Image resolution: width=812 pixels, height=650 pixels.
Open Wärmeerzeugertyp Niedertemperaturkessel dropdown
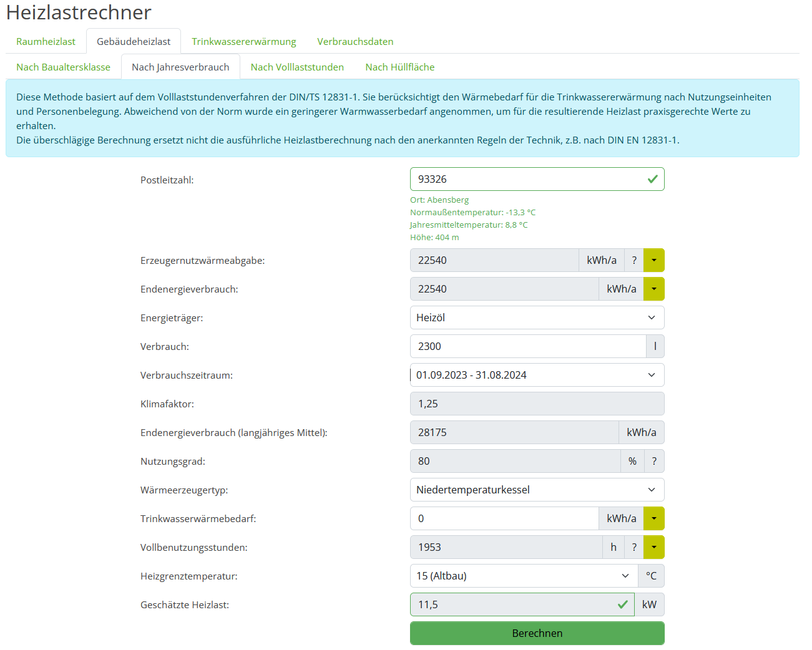click(x=537, y=490)
